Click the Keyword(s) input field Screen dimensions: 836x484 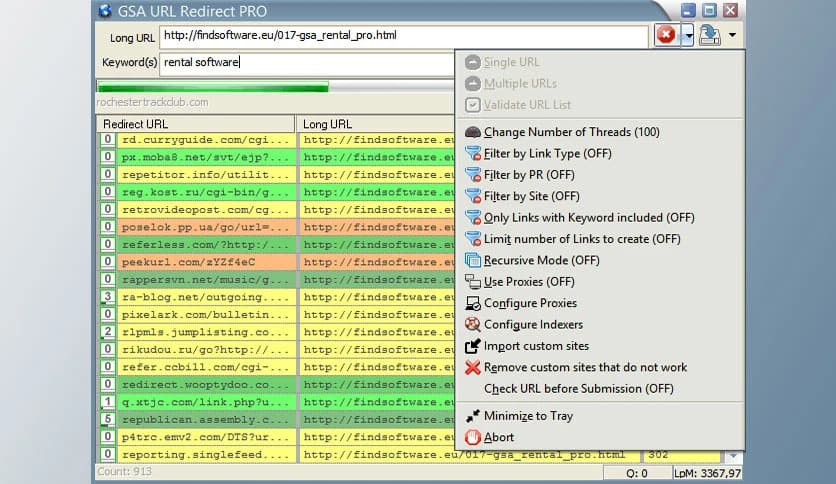click(x=307, y=63)
